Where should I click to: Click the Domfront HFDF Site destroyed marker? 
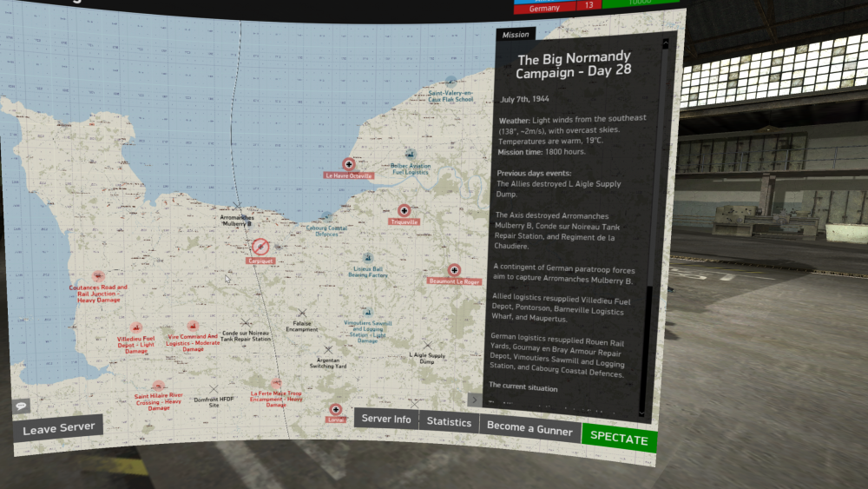click(x=214, y=389)
